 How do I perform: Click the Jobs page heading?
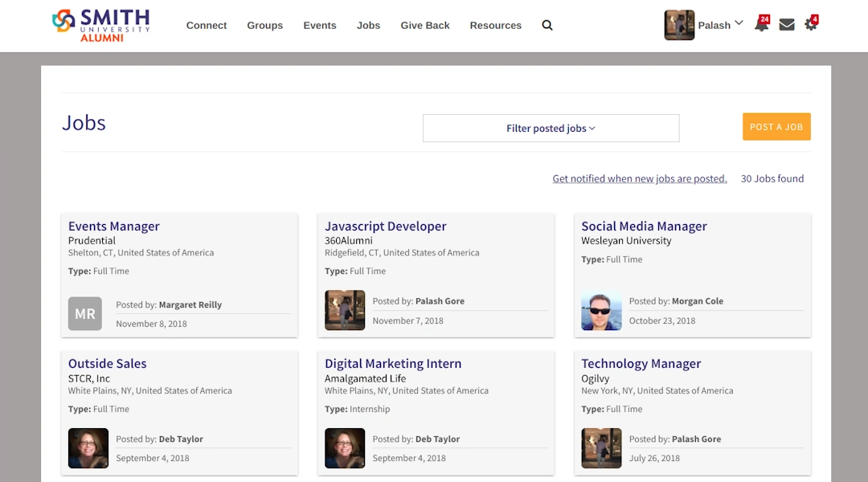tap(84, 123)
